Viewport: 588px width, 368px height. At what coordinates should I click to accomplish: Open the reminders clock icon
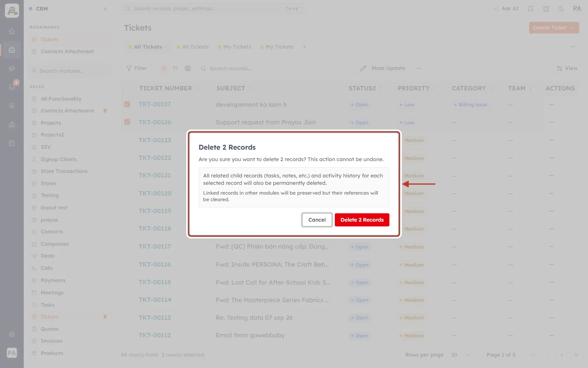pos(546,9)
